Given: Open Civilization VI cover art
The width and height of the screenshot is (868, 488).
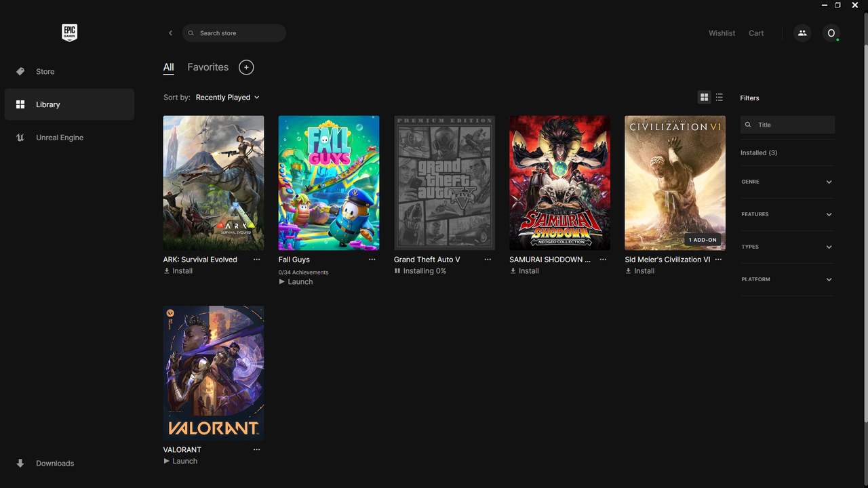Looking at the screenshot, I should [x=675, y=183].
